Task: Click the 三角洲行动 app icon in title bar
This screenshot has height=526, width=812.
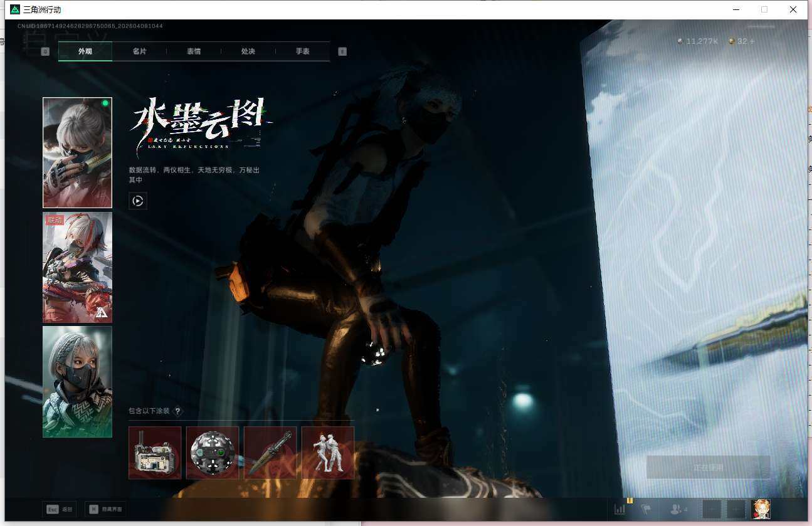Action: coord(15,9)
